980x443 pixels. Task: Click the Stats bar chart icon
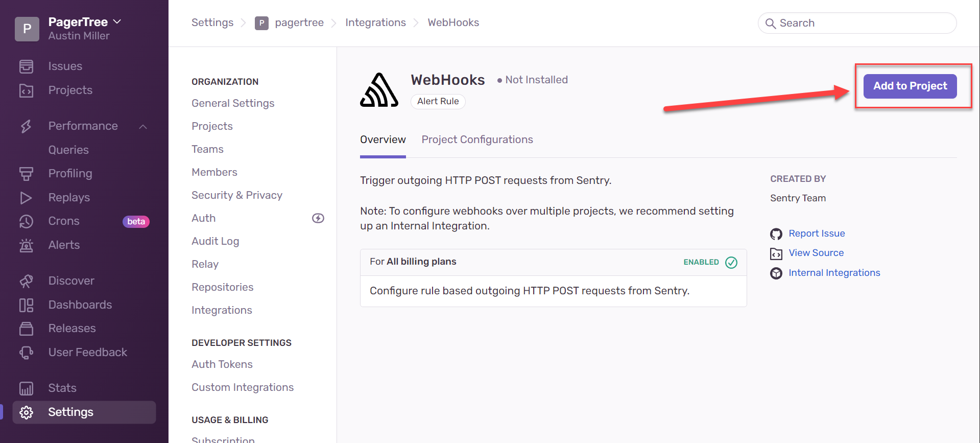(26, 388)
